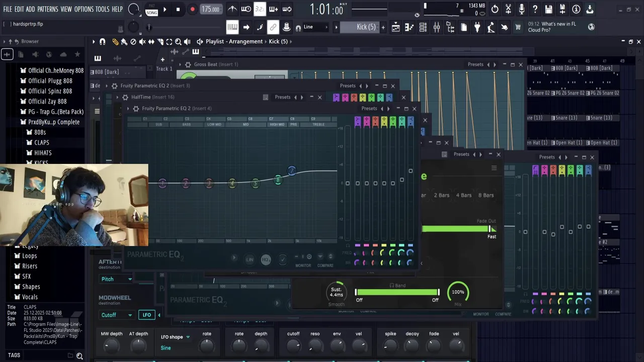Click the 175.000 tempo field
This screenshot has width=644, height=362.
click(210, 9)
